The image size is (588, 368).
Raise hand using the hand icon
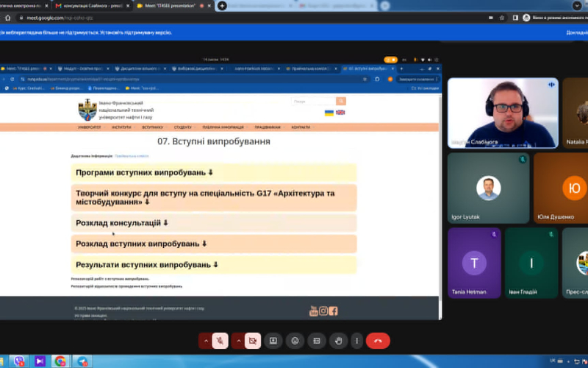point(338,341)
